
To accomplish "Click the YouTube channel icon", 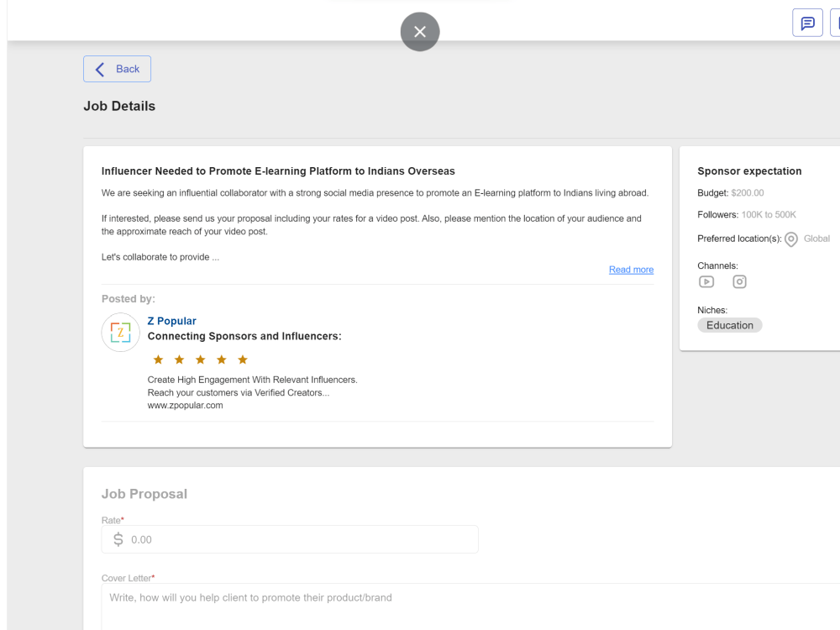I will [x=706, y=281].
